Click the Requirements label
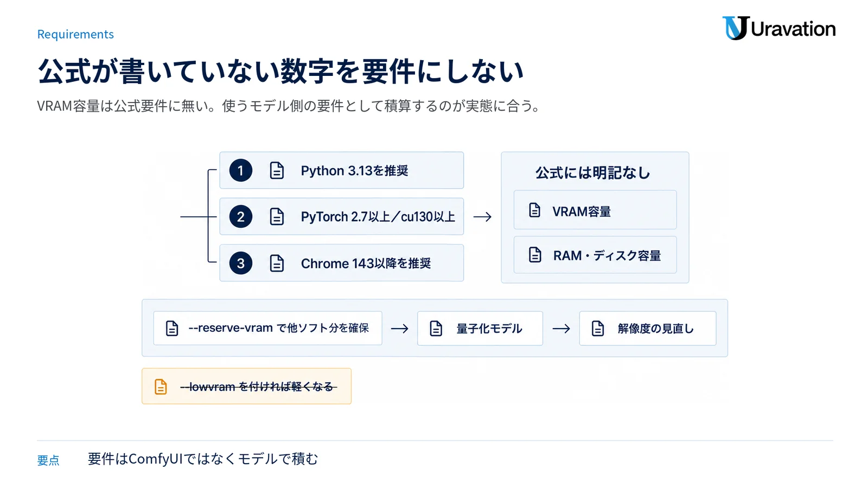This screenshot has height=488, width=868. pyautogui.click(x=75, y=34)
